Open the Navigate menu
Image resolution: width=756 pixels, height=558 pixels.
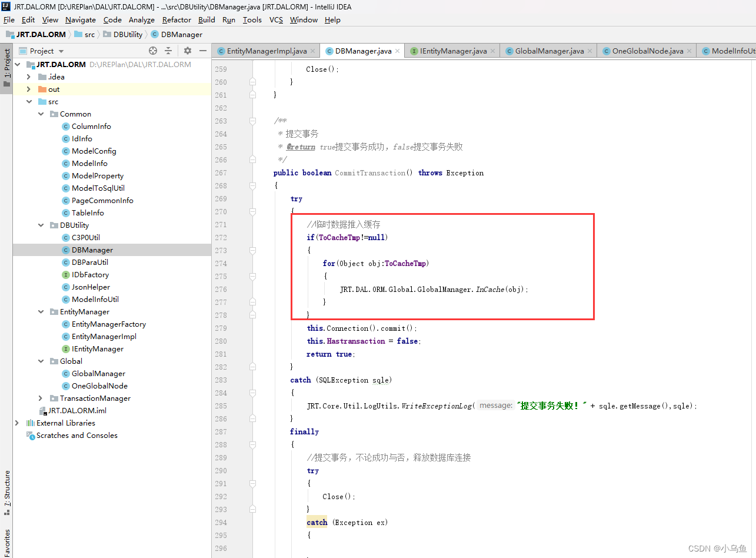point(82,19)
